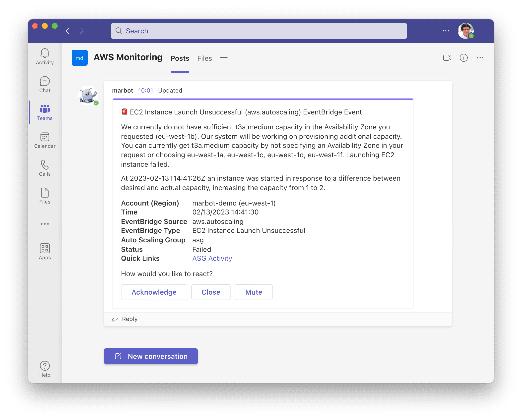Viewport: 522px width, 420px height.
Task: Open the Chat section
Action: tap(45, 85)
